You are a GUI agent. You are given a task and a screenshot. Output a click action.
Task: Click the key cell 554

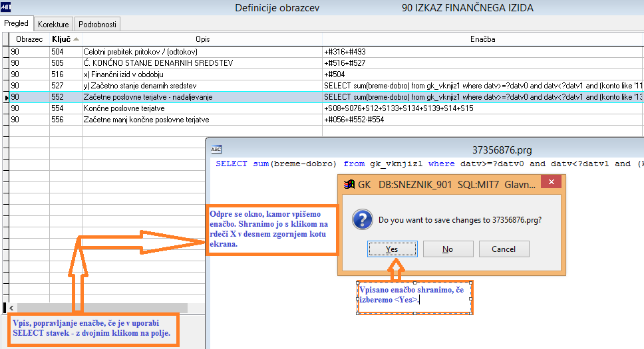click(66, 108)
